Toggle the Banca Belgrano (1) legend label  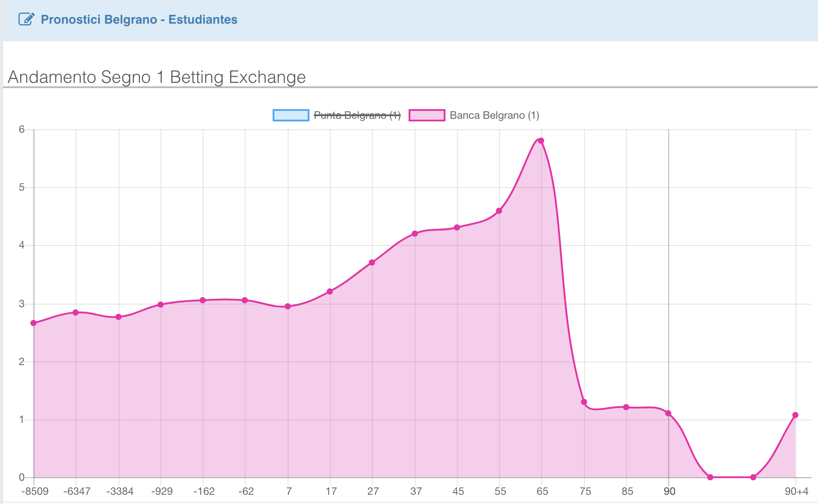pos(494,115)
